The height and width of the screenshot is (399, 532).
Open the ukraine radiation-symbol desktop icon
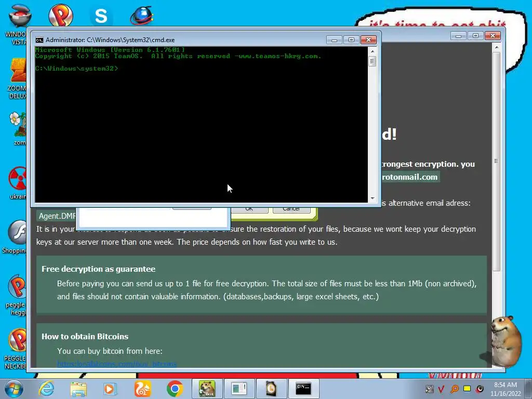(18, 182)
